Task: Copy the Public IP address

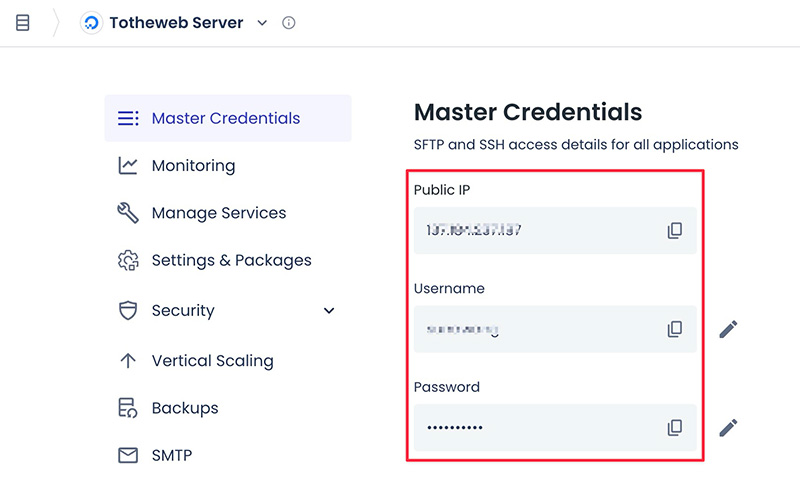Action: click(675, 231)
